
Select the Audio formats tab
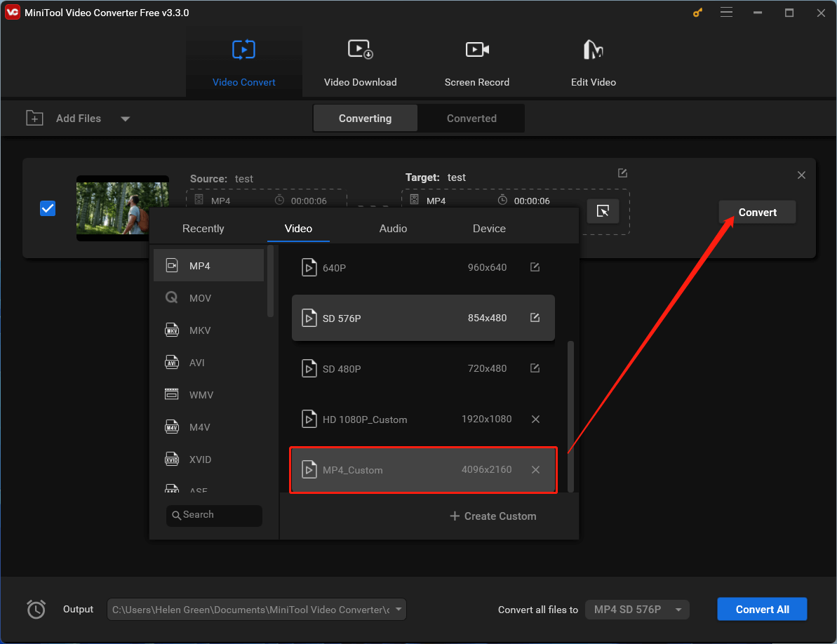pyautogui.click(x=393, y=229)
